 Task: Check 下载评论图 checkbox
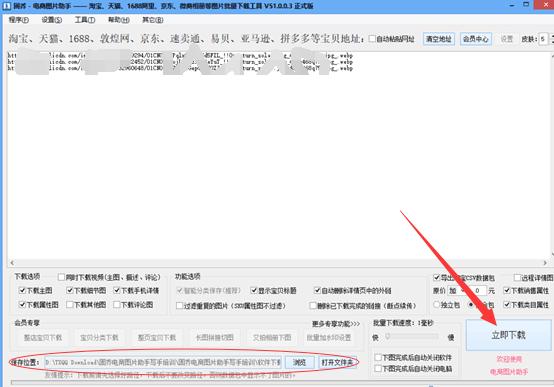pyautogui.click(x=117, y=305)
